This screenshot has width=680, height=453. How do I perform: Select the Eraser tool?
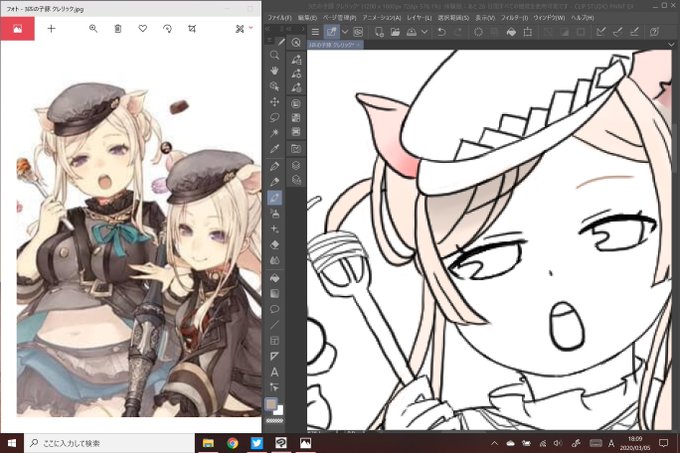point(274,244)
